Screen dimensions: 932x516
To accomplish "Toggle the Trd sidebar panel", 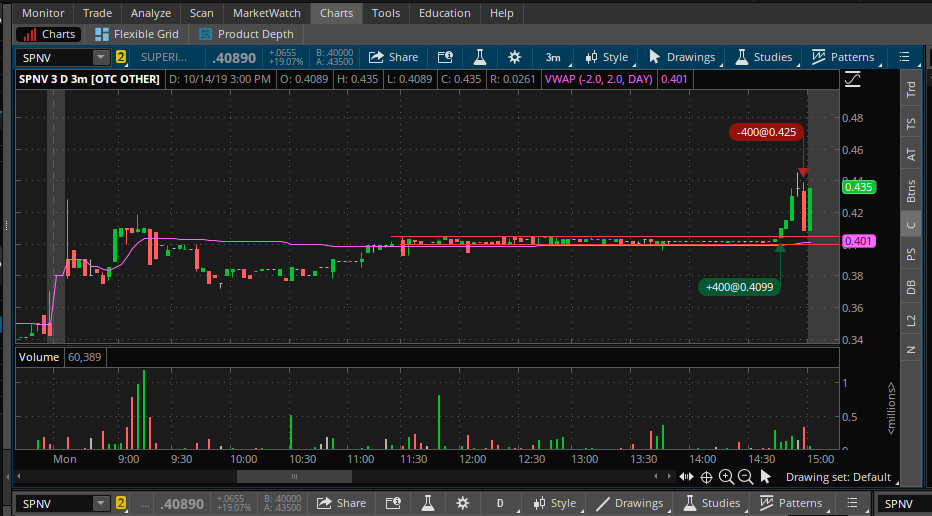I will [911, 90].
